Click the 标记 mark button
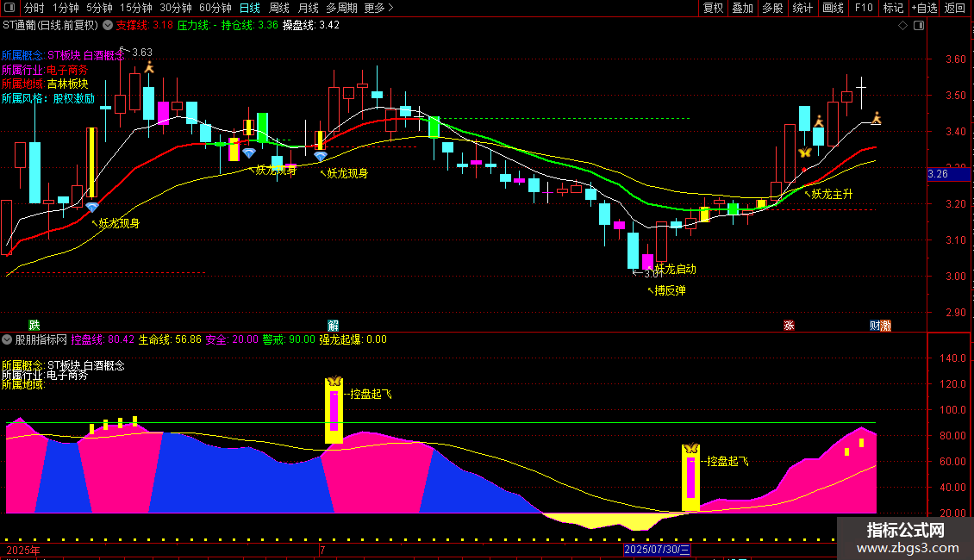 coord(893,8)
